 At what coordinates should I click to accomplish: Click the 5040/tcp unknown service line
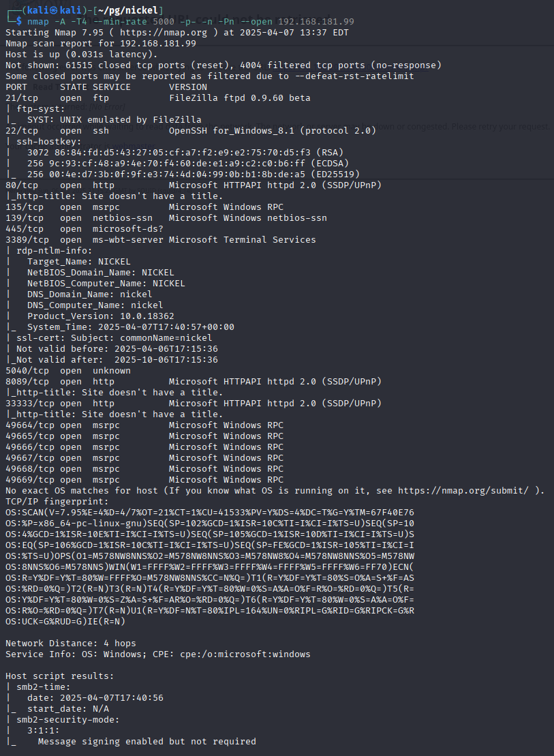point(68,370)
